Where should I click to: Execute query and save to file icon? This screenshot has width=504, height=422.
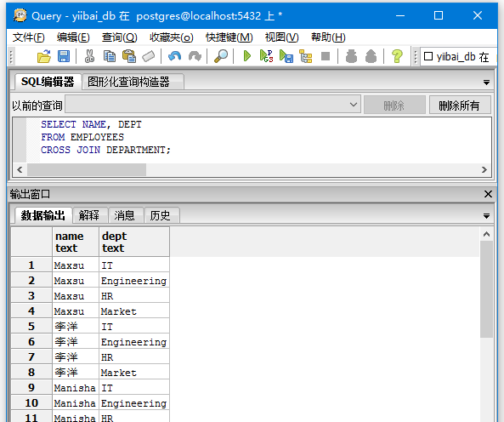(x=286, y=57)
